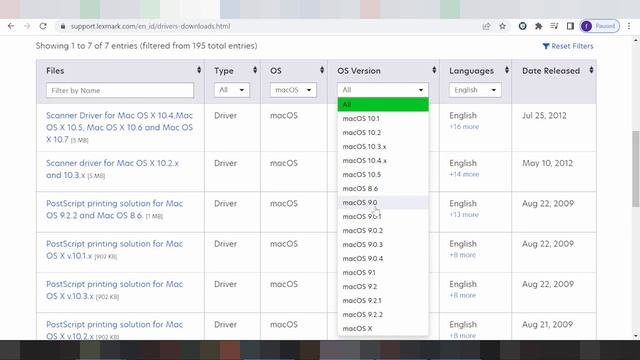640x360 pixels.
Task: Expand +16 more languages link
Action: (464, 127)
